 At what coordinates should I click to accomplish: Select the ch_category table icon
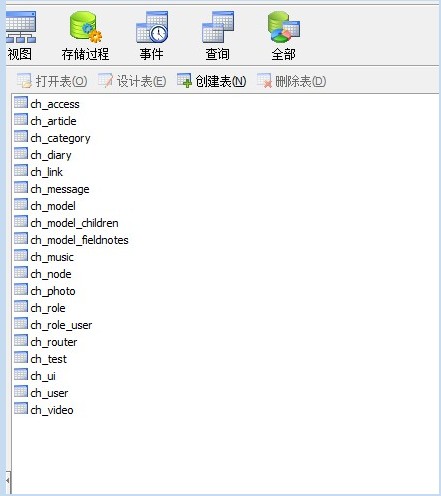coord(21,137)
